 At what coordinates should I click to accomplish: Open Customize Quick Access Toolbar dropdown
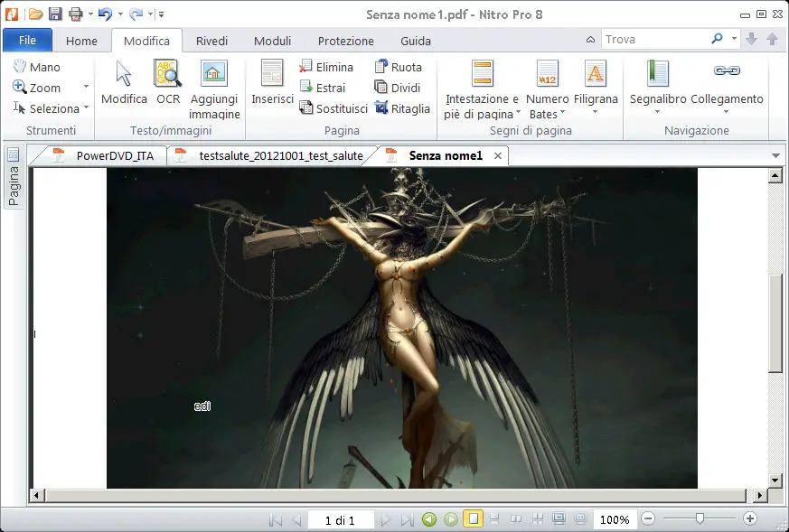coord(161,14)
